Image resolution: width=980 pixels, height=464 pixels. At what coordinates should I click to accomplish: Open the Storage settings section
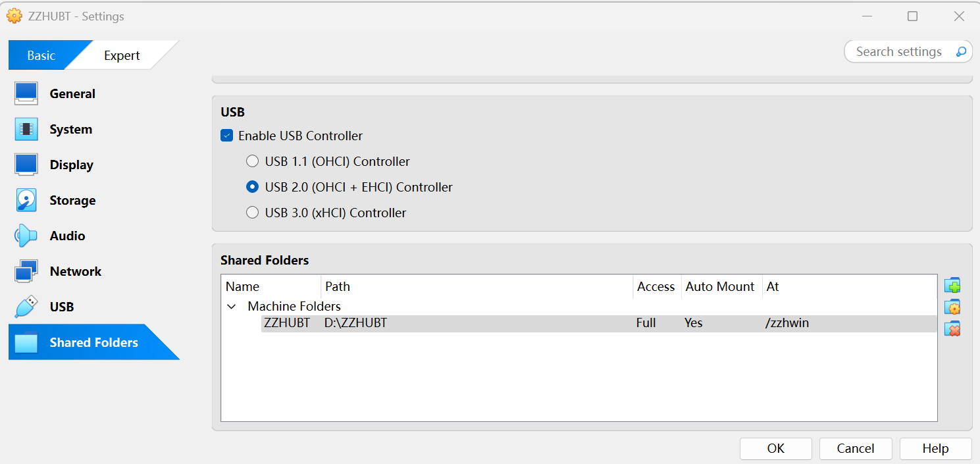(x=72, y=201)
